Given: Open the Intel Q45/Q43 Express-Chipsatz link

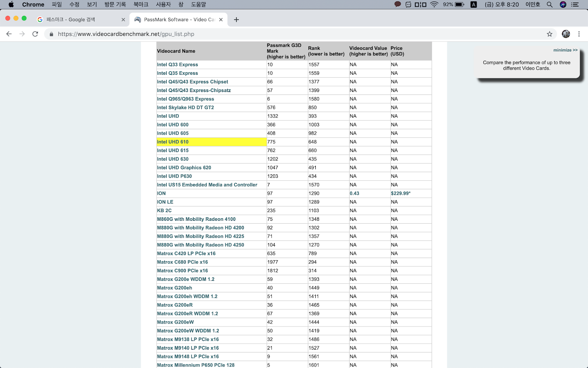Looking at the screenshot, I should [194, 90].
